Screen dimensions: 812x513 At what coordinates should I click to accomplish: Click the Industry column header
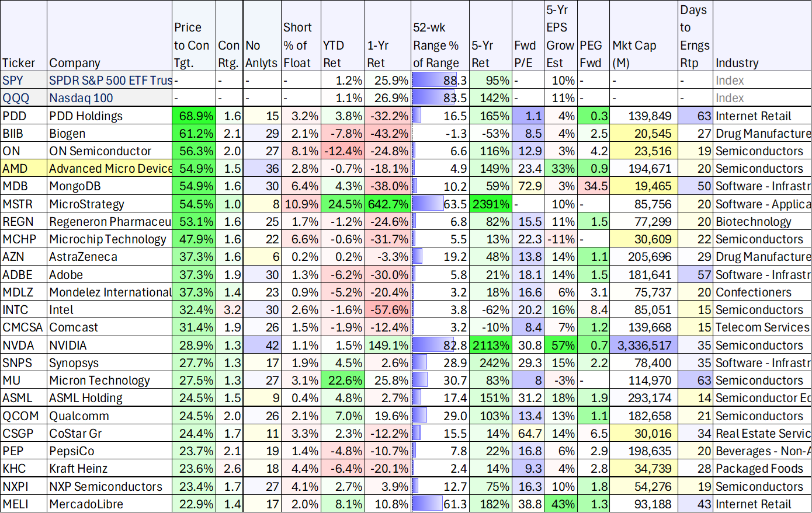[x=762, y=36]
